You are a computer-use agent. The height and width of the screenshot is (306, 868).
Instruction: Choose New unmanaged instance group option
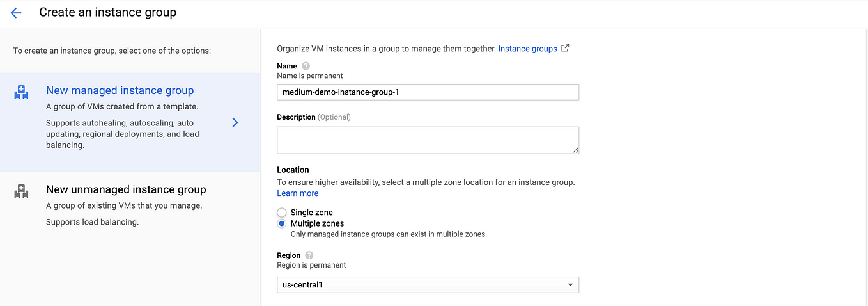click(x=130, y=205)
